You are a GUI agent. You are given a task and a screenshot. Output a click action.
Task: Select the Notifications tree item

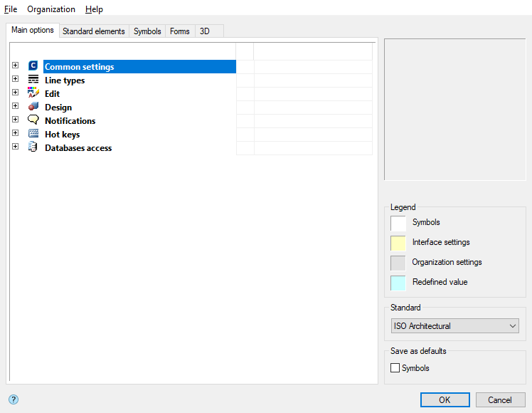pyautogui.click(x=70, y=121)
